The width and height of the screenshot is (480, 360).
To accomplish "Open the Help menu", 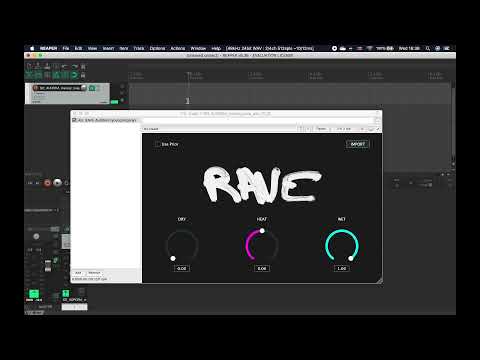I will click(216, 48).
